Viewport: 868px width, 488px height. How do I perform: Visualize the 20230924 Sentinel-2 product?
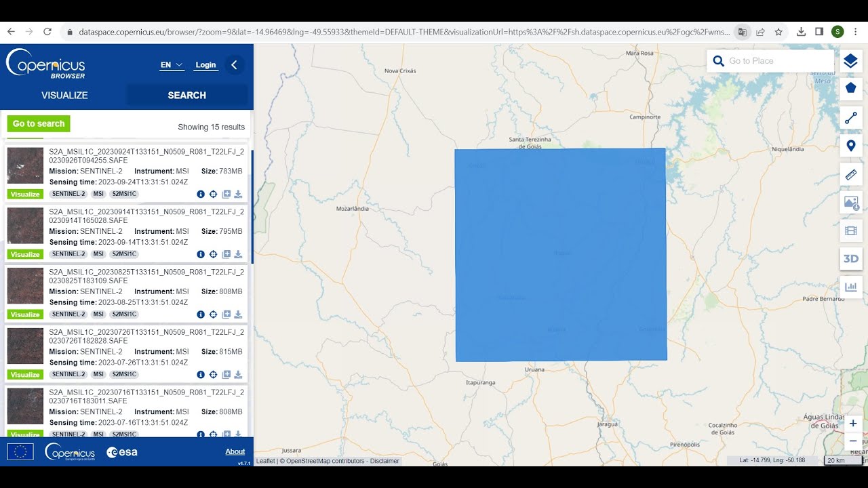click(x=25, y=195)
